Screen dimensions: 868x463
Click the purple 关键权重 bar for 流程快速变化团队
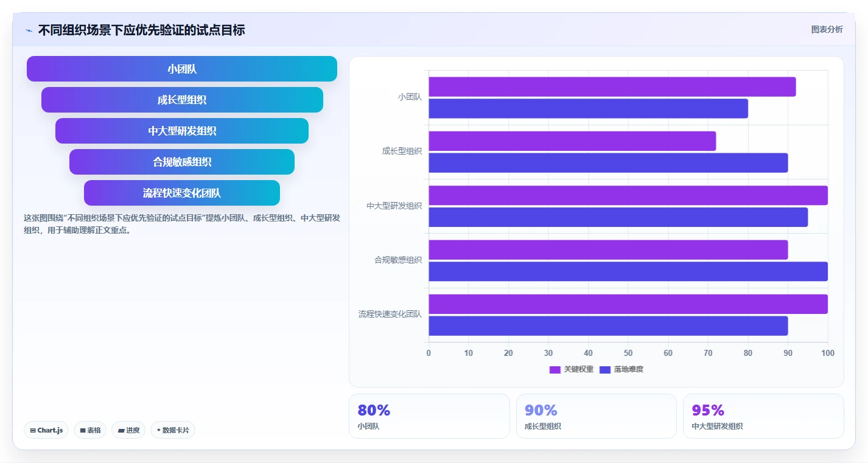[628, 304]
